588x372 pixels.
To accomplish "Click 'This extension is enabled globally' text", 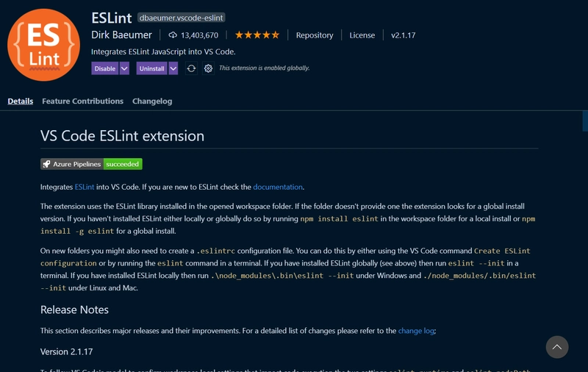I will tap(265, 68).
